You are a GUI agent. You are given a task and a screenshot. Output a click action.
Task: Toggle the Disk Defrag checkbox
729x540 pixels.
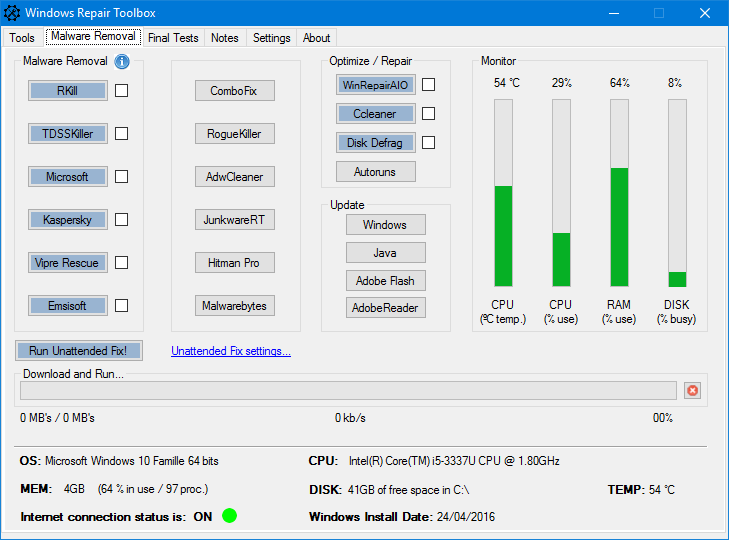(x=428, y=142)
